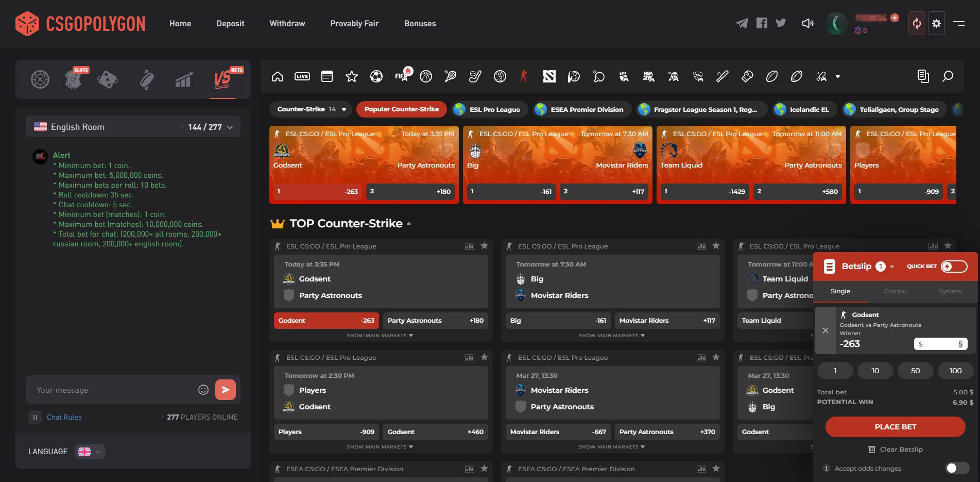This screenshot has width=980, height=482.
Task: Open the Facebook page icon
Action: click(x=762, y=23)
